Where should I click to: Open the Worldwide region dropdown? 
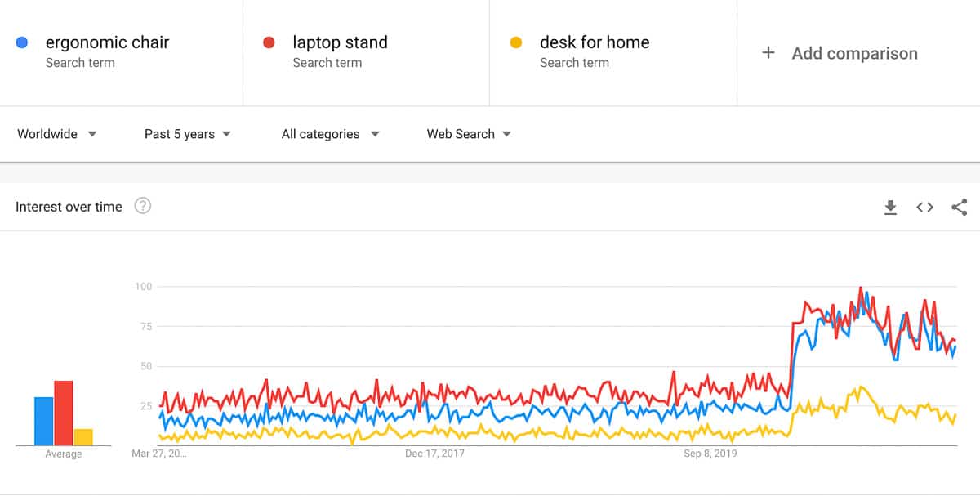point(57,133)
